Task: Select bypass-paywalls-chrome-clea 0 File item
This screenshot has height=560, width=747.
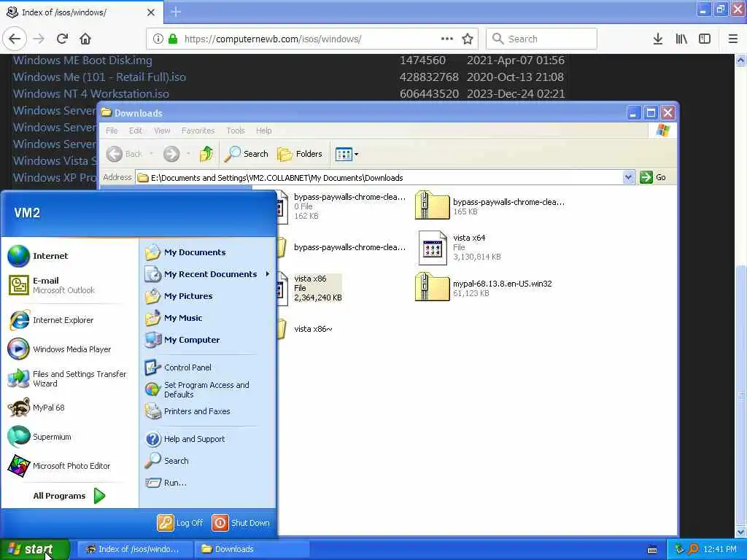Action: point(342,206)
